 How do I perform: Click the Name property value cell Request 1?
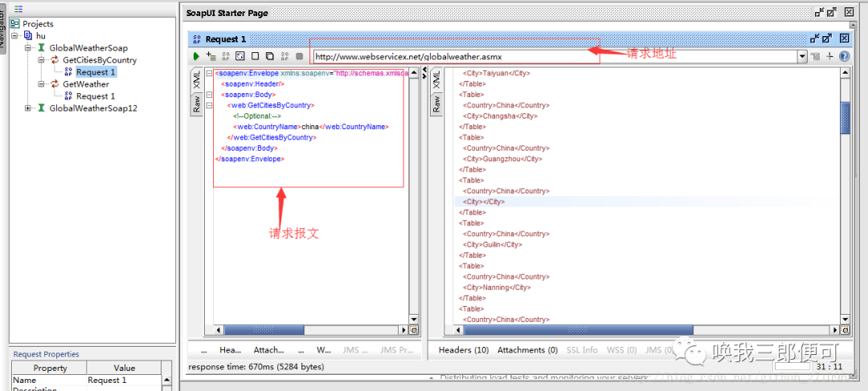coord(125,380)
